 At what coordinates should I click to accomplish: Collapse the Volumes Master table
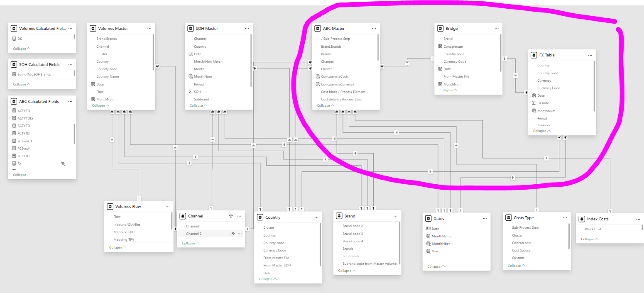click(x=100, y=105)
